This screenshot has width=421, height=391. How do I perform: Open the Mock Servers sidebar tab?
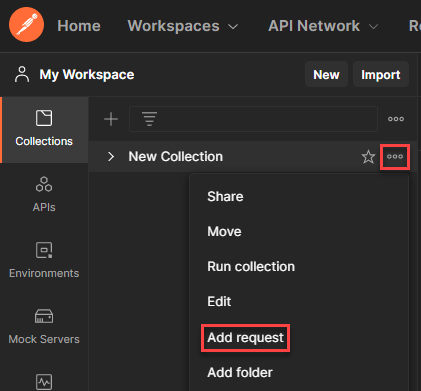point(44,327)
